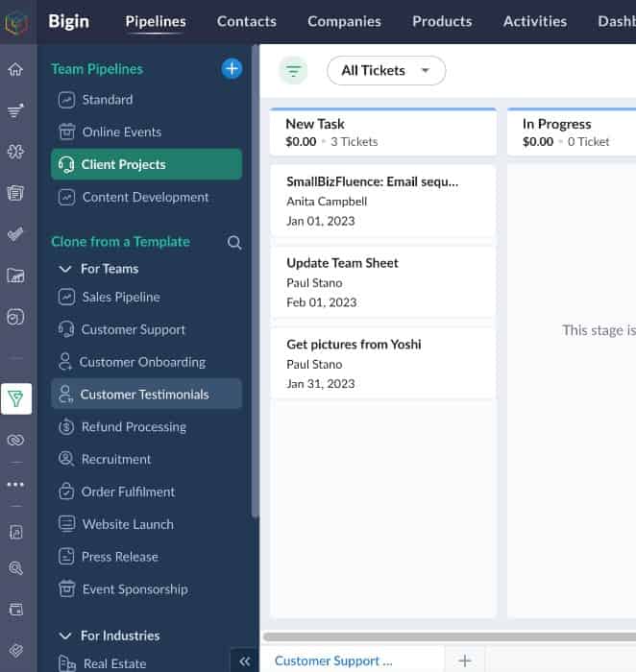
Task: Collapse the For Teams template group
Action: (65, 269)
